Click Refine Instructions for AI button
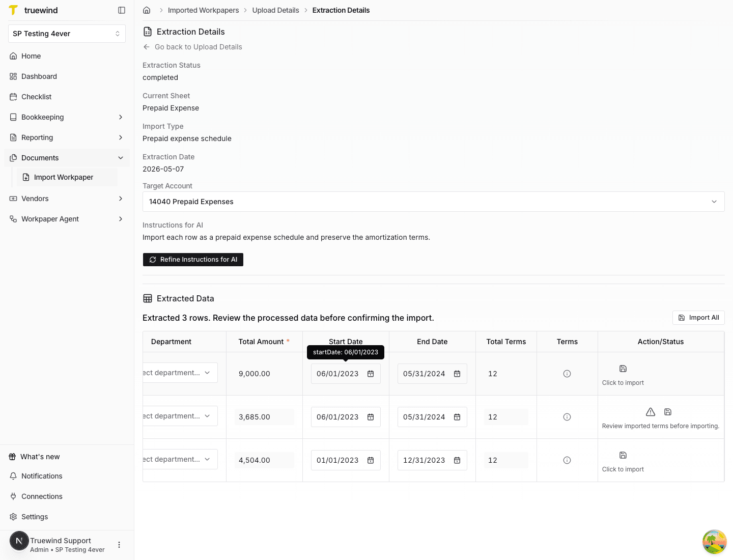Image resolution: width=733 pixels, height=560 pixels. [193, 260]
